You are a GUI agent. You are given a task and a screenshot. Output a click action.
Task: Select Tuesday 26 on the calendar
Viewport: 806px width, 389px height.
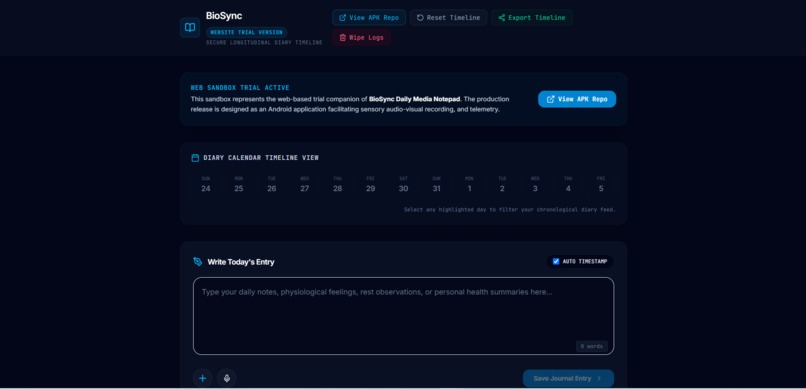pyautogui.click(x=271, y=184)
